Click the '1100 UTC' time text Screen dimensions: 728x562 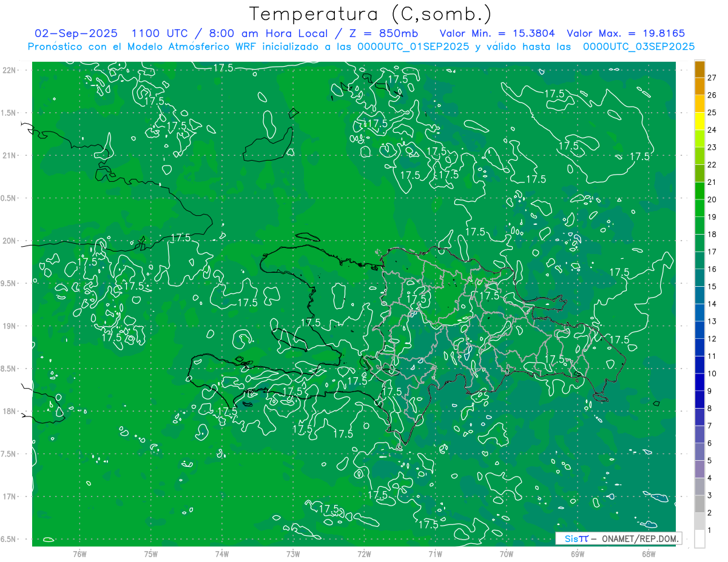click(x=160, y=33)
